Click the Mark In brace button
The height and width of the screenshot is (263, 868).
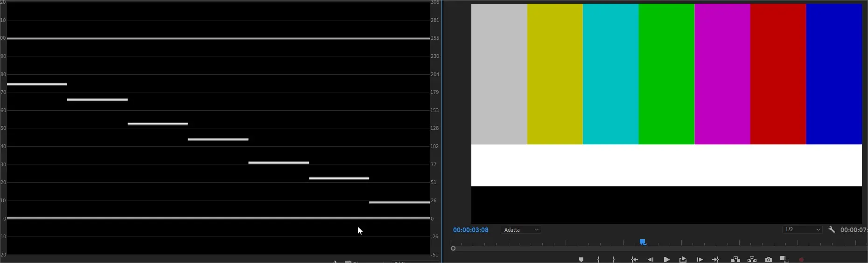(598, 260)
